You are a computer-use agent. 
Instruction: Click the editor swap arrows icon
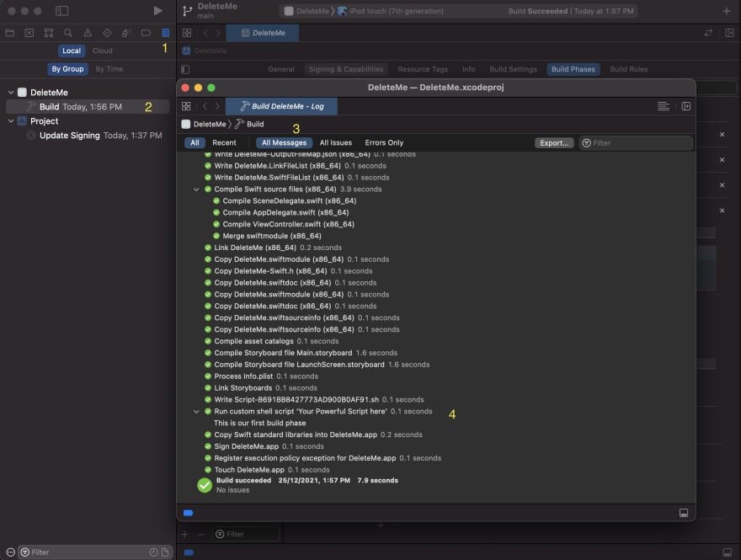[708, 33]
